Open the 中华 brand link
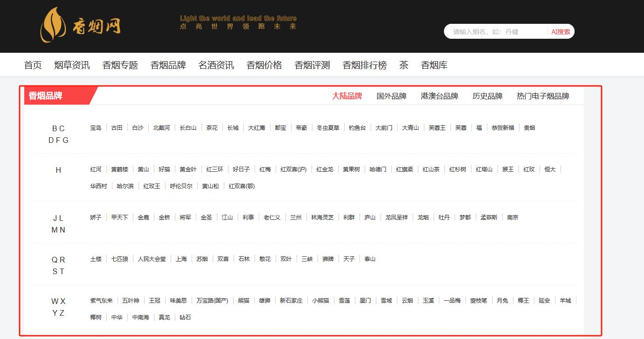Image resolution: width=644 pixels, height=339 pixels. coord(117,317)
